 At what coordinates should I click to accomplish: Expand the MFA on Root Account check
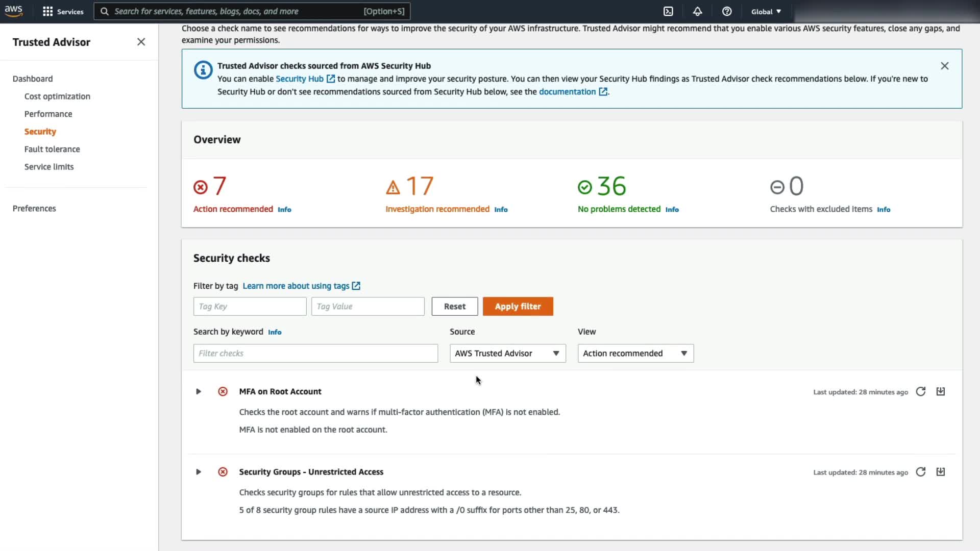pos(199,391)
